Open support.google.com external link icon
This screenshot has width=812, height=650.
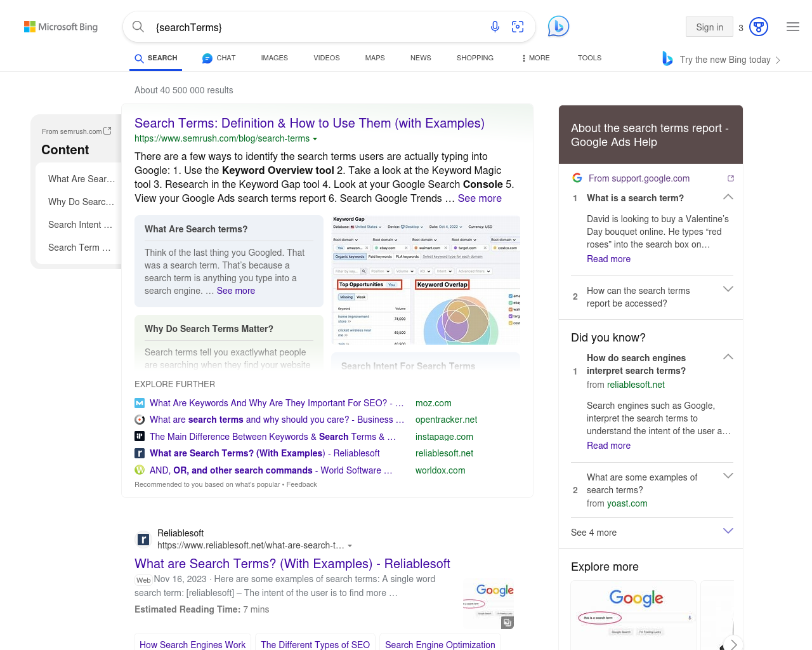[731, 178]
